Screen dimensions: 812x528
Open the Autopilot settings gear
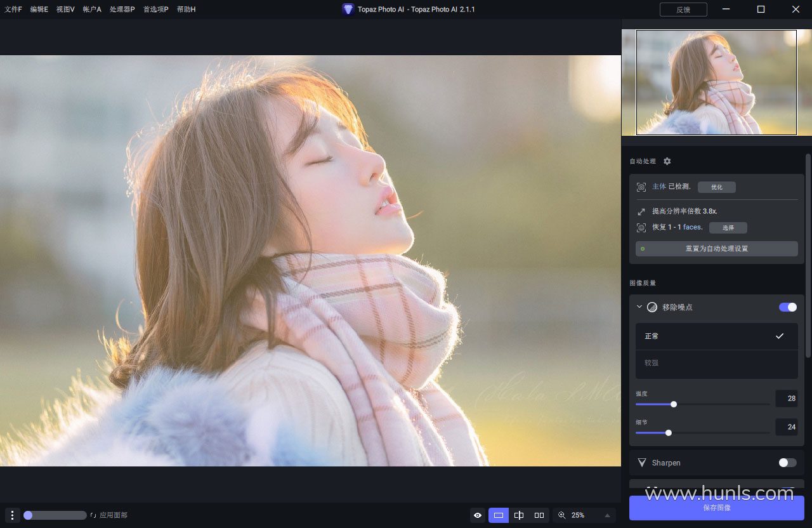(x=667, y=161)
